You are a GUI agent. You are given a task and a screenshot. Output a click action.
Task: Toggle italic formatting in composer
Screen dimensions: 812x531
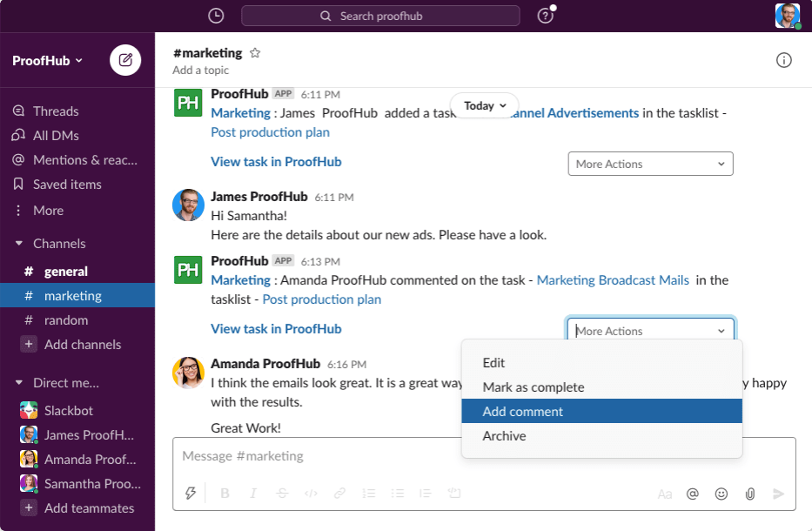pyautogui.click(x=253, y=494)
